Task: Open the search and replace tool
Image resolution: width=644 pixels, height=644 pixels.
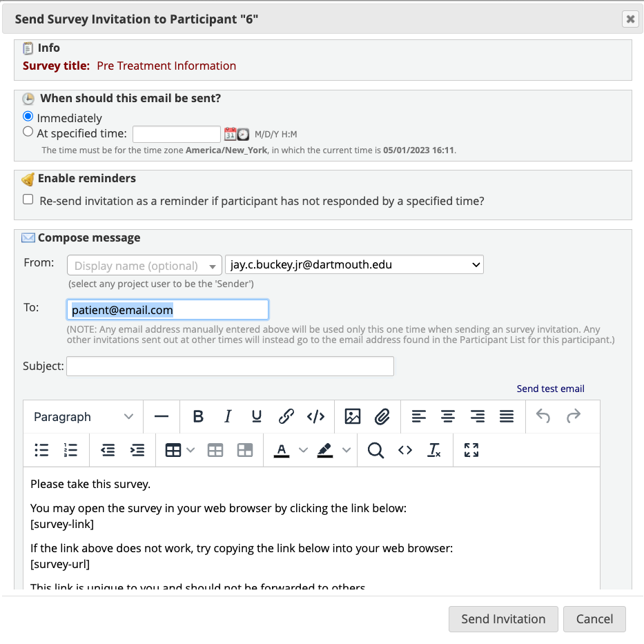Action: pos(375,450)
